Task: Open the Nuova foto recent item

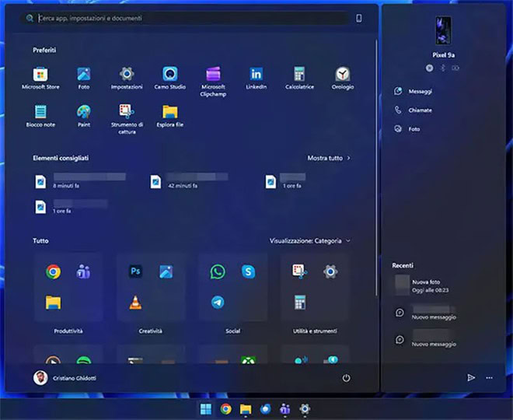Action: (x=422, y=285)
